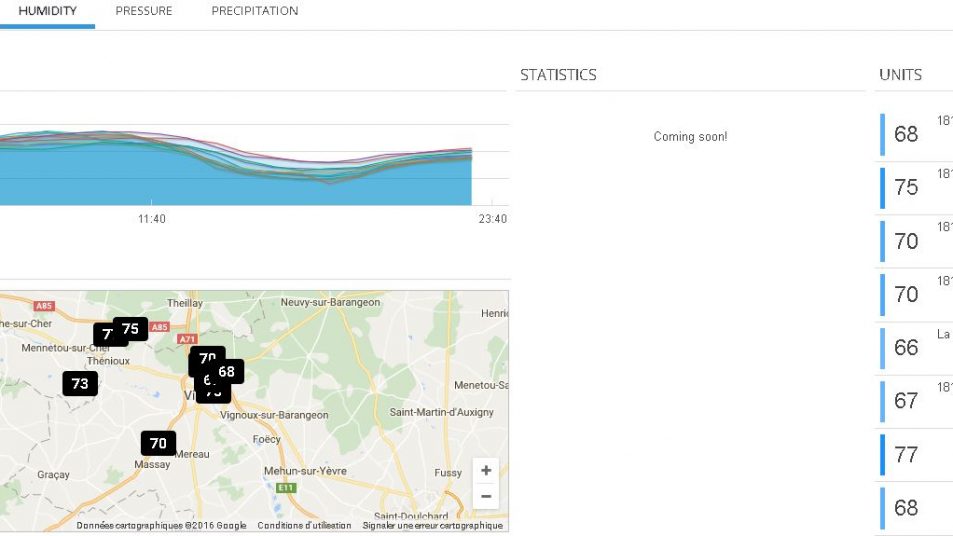Open the Precipitation tab
Screen dimensions: 953x536
254,11
